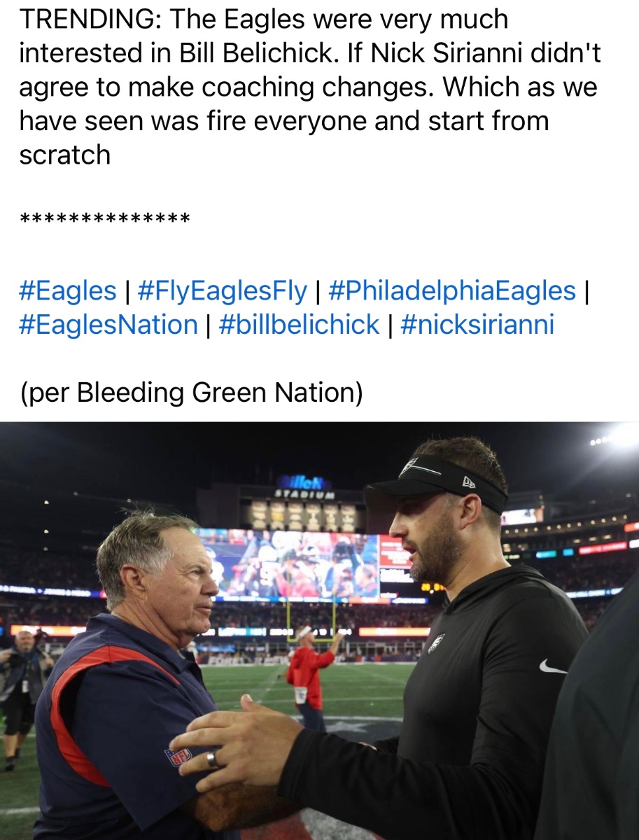This screenshot has width=639, height=840.
Task: Click the Nike swoosh on black hoodie
Action: point(552,666)
